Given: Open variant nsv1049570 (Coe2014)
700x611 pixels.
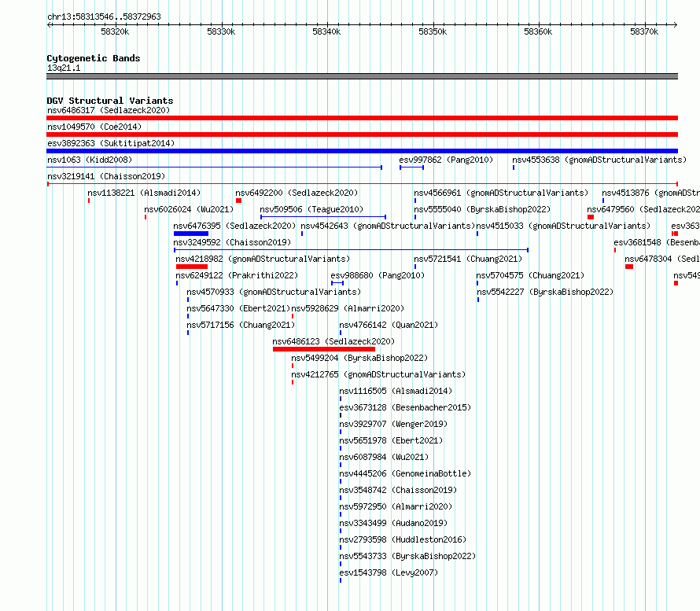Looking at the screenshot, I should (x=94, y=127).
